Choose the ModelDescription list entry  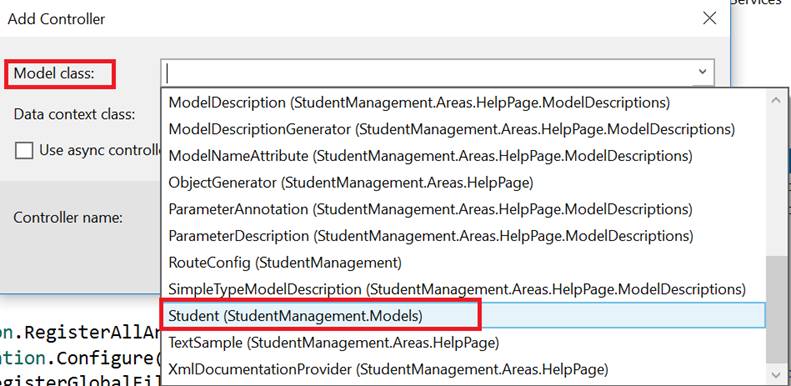coord(463,103)
